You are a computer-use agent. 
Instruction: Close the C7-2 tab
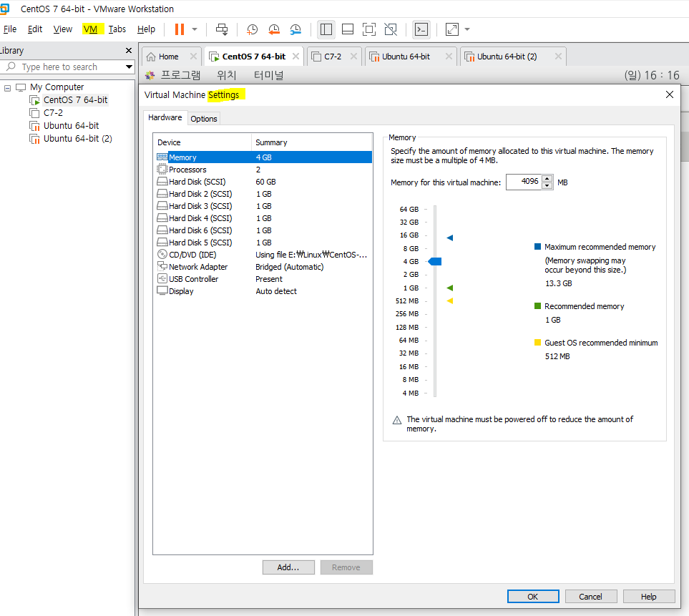tap(353, 57)
